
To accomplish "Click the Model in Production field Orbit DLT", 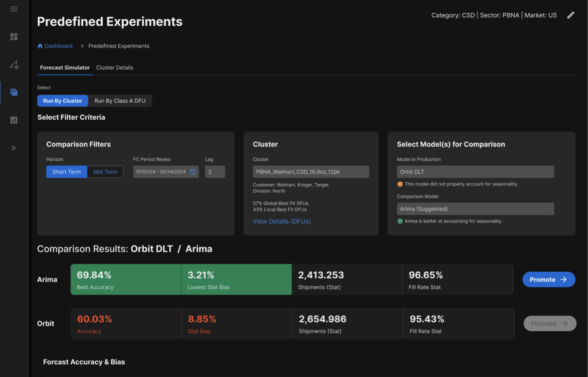I will click(475, 172).
